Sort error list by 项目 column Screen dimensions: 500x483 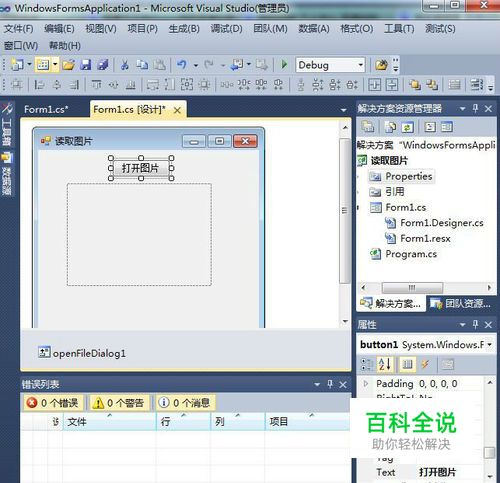click(307, 422)
